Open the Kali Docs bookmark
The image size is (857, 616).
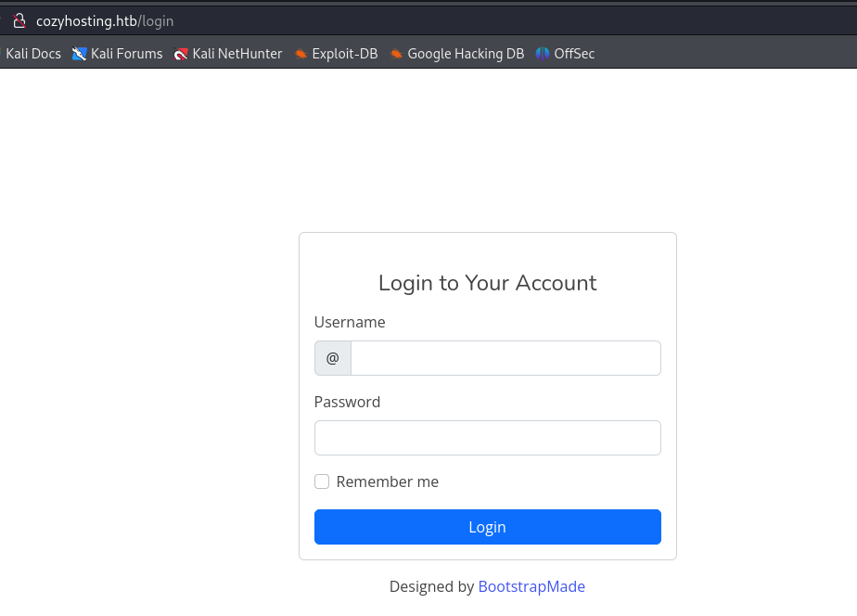coord(33,53)
